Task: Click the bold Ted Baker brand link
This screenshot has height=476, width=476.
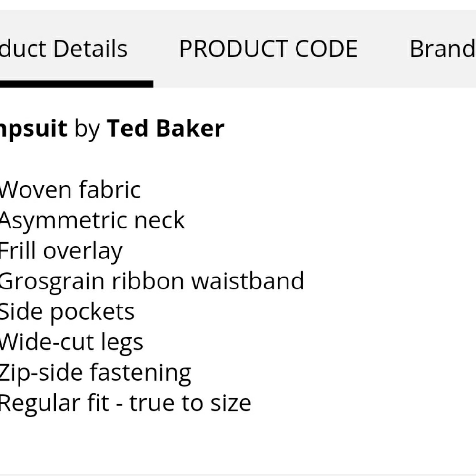Action: point(166,129)
